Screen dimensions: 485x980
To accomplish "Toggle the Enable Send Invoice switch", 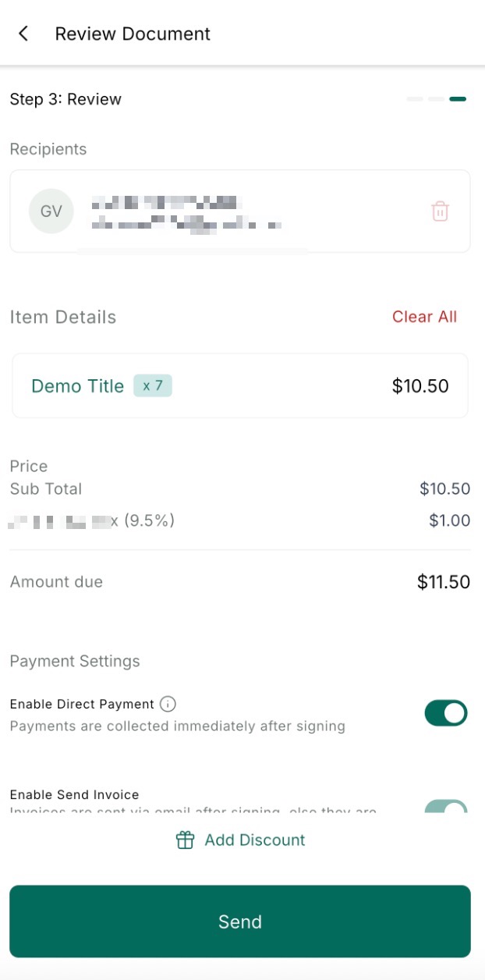I will coord(446,806).
